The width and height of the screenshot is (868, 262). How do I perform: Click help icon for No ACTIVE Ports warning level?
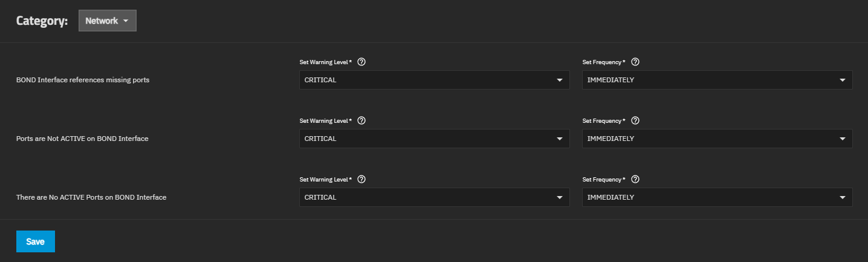point(361,179)
